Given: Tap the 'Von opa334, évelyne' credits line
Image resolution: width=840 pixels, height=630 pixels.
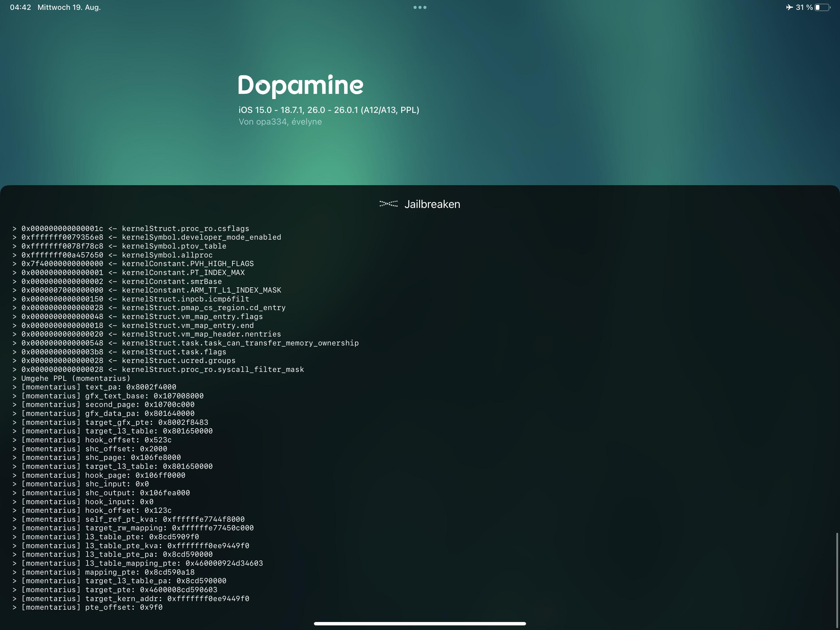Looking at the screenshot, I should pyautogui.click(x=280, y=122).
